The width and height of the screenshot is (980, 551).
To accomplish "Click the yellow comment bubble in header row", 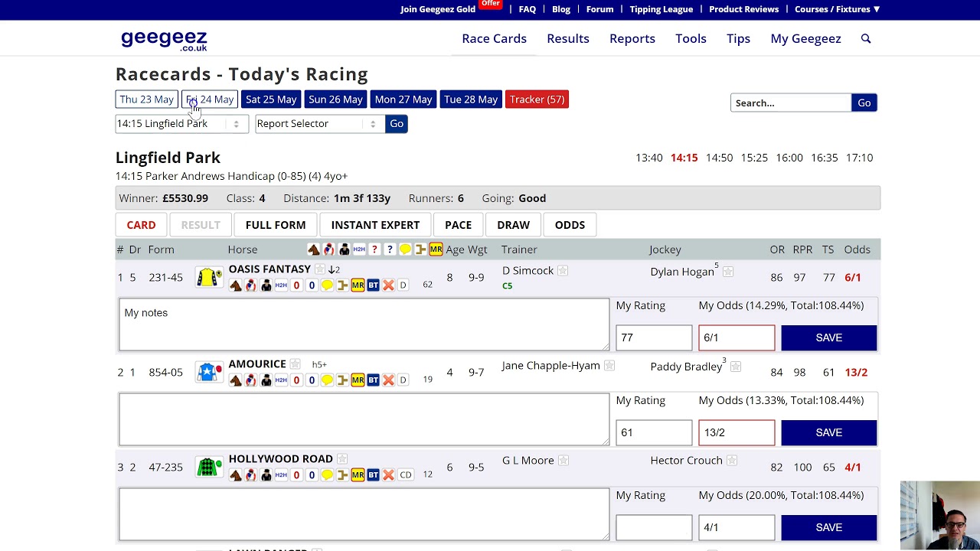I will 405,249.
